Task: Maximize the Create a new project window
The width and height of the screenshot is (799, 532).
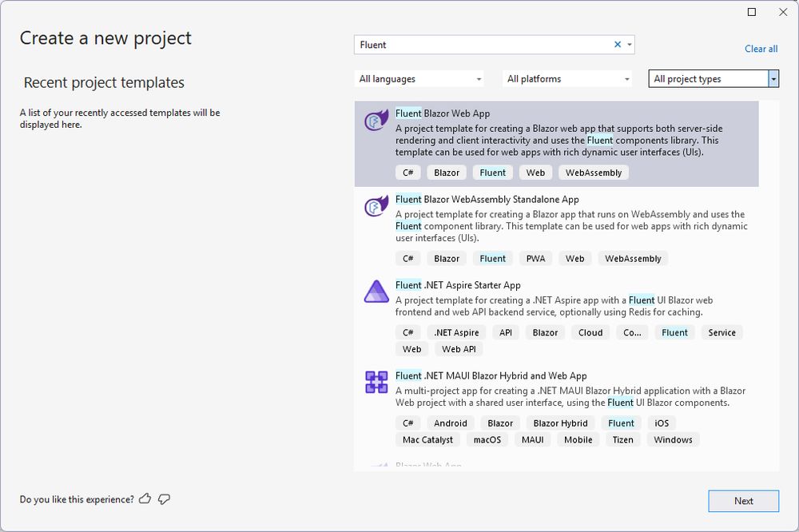Action: [752, 12]
